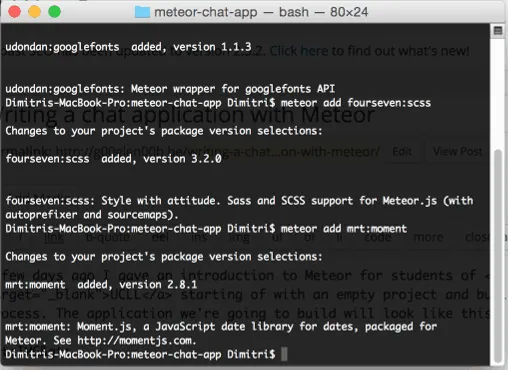Minimize the terminal with the yellow button
Image resolution: width=508 pixels, height=370 pixels.
pos(34,12)
